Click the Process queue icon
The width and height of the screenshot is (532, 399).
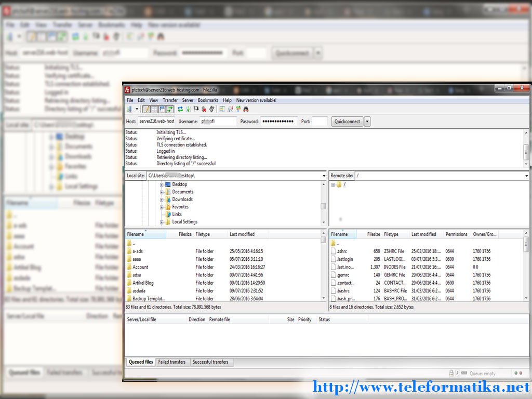coord(189,109)
